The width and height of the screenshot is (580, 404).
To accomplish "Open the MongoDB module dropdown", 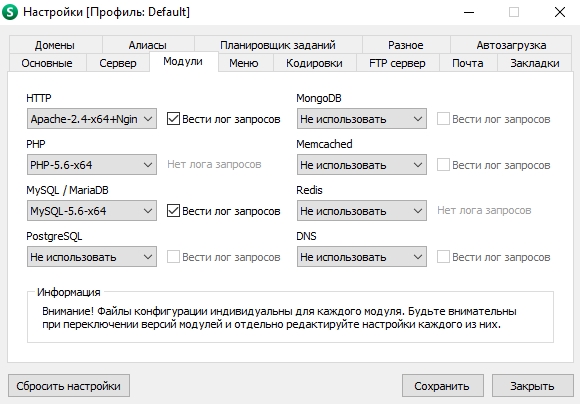I will (362, 119).
